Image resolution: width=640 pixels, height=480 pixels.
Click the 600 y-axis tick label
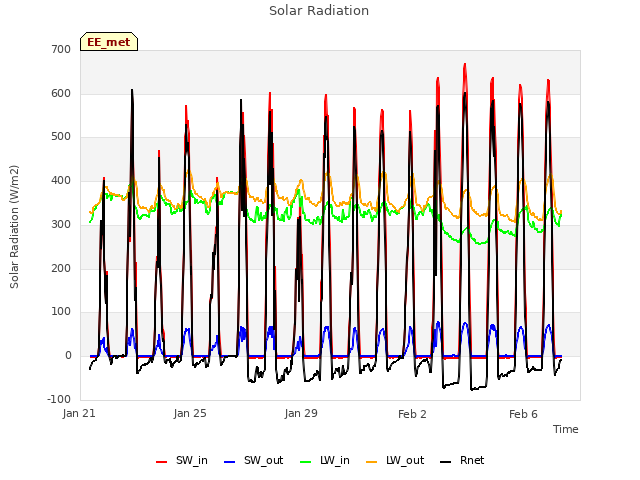click(61, 93)
